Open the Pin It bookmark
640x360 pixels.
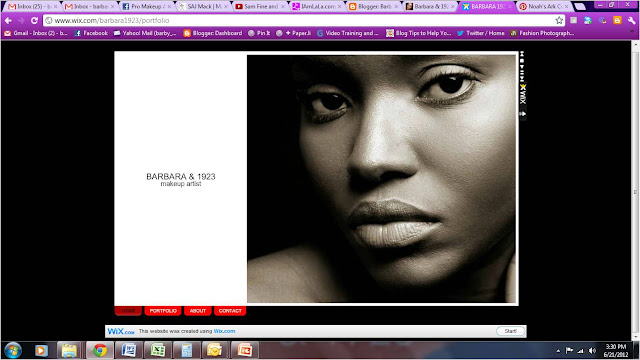pos(259,33)
